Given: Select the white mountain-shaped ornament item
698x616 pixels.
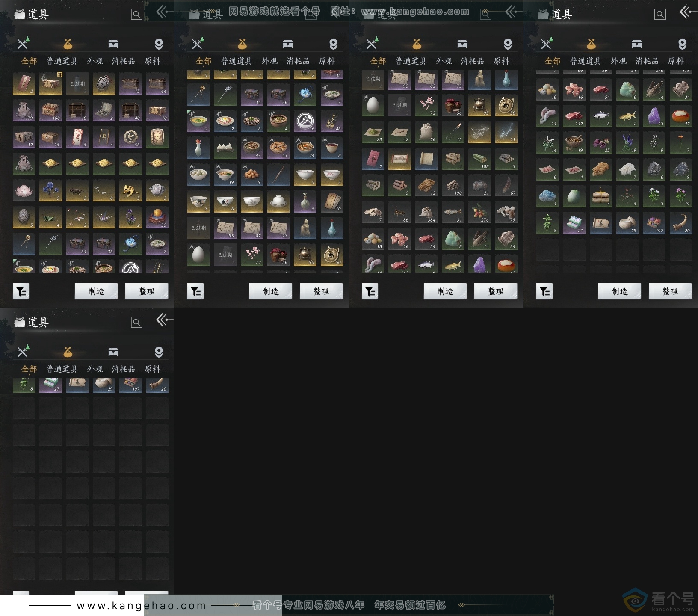Looking at the screenshot, I should pyautogui.click(x=225, y=148).
